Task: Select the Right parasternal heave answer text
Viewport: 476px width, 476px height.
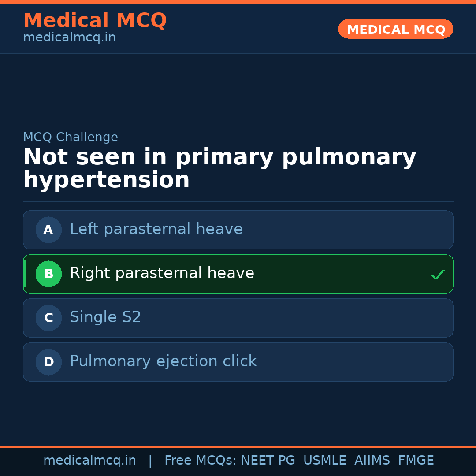Action: [162, 273]
